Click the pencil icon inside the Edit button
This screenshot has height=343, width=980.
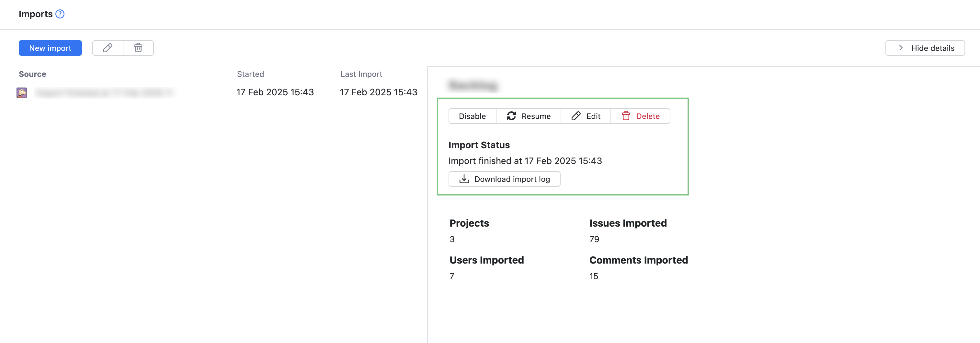[x=575, y=116]
